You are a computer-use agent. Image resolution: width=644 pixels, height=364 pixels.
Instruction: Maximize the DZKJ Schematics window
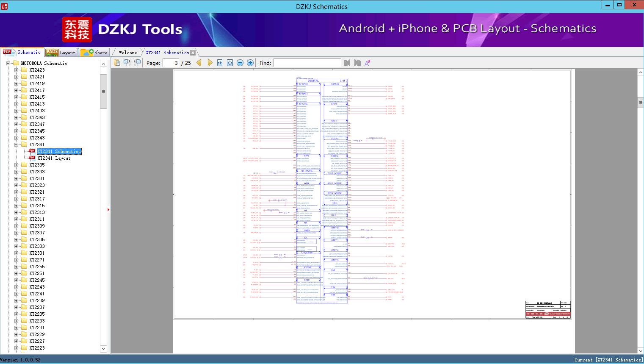click(619, 5)
